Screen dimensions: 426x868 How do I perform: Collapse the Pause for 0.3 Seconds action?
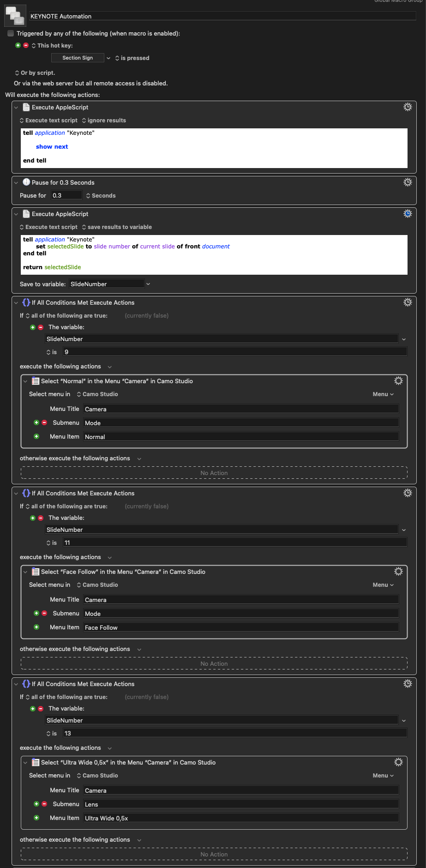16,183
